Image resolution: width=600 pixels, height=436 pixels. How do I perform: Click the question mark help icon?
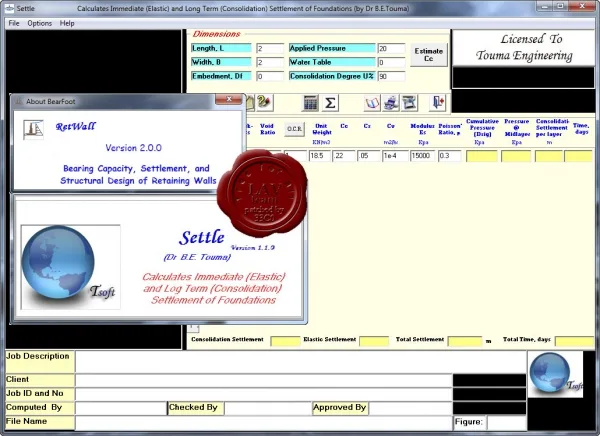pos(264,103)
